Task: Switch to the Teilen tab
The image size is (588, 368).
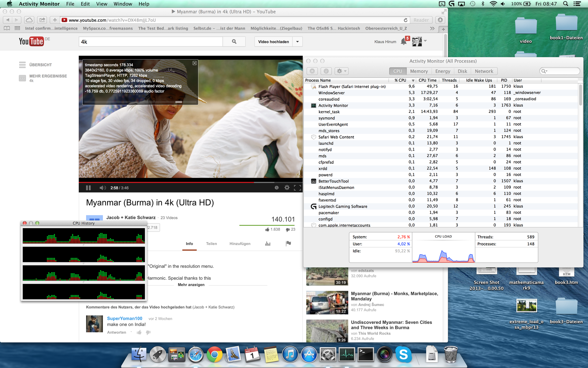Action: pos(211,244)
